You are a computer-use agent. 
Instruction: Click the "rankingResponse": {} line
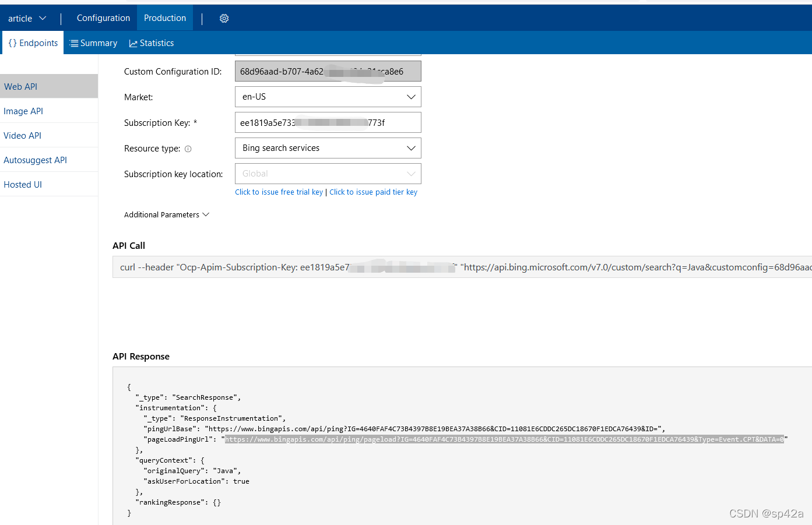pos(178,502)
